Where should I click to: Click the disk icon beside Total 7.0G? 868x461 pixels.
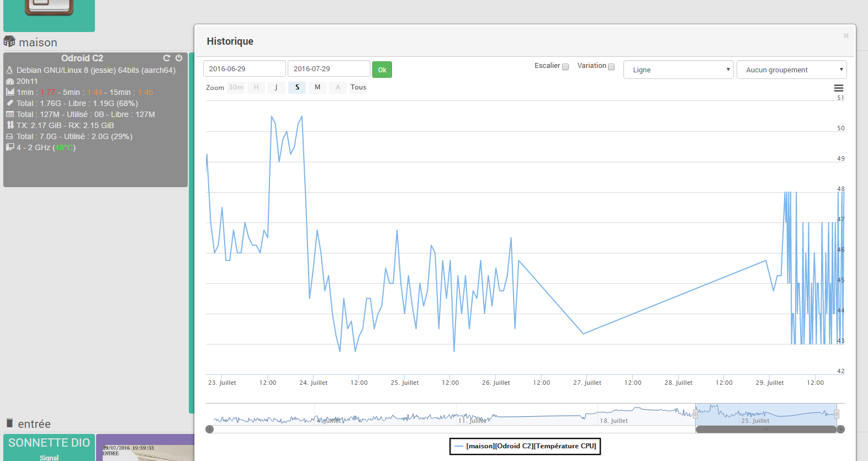[9, 136]
